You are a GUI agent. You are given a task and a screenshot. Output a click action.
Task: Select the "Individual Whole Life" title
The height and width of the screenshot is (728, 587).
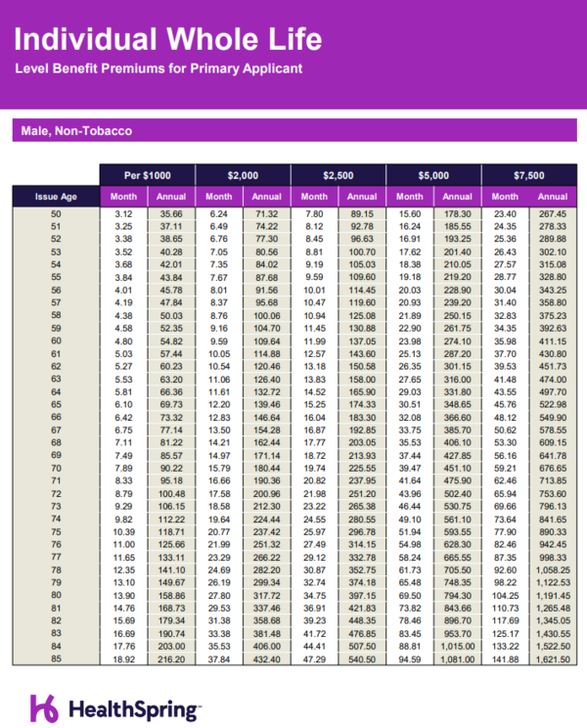[168, 39]
